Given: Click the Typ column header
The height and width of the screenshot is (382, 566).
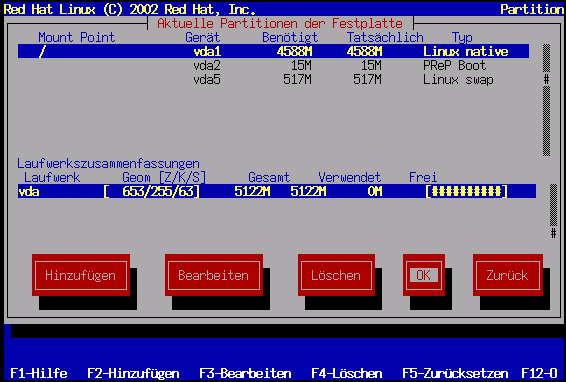Looking at the screenshot, I should tap(462, 37).
